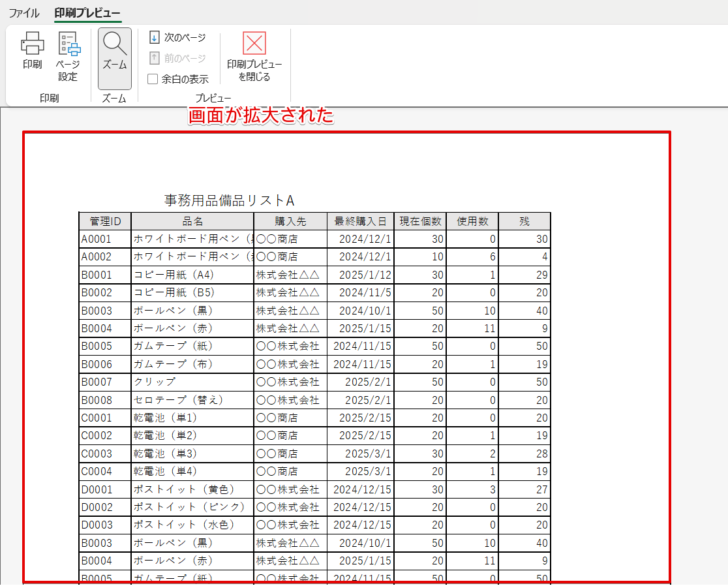Click the 使用数 column header

click(472, 221)
